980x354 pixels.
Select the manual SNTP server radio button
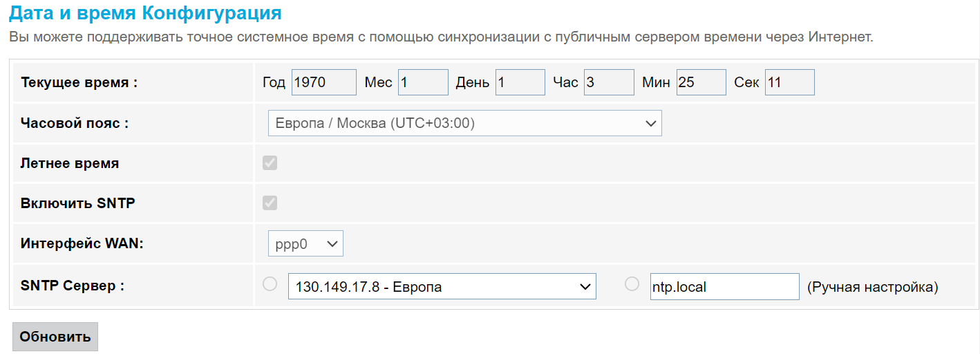(632, 284)
